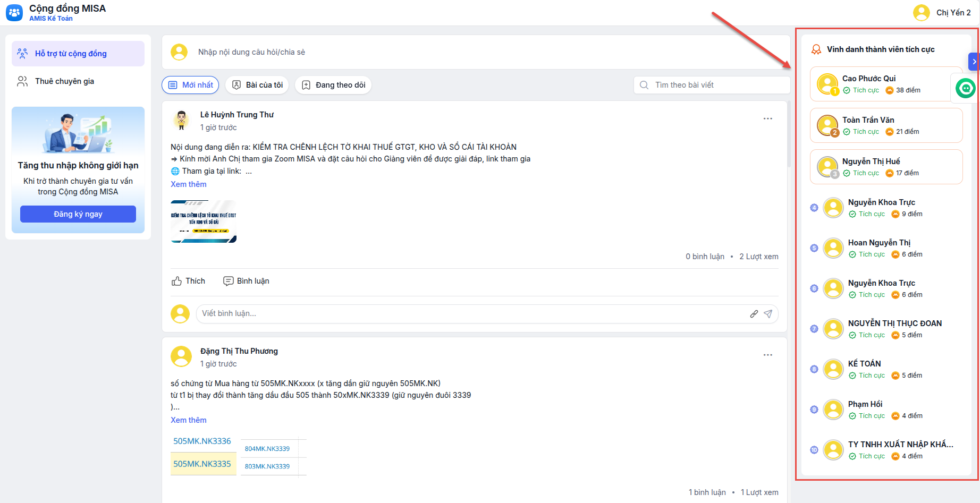Switch to the Mới nhất tab
Screen dimensions: 980x503
click(190, 85)
